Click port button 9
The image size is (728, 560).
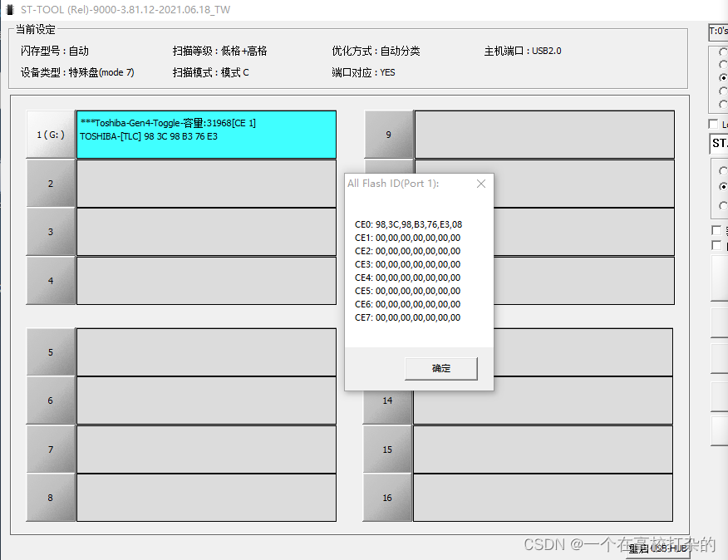coord(389,135)
